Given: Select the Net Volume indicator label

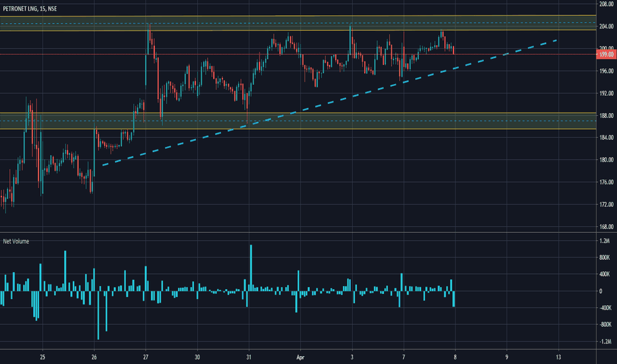Looking at the screenshot, I should click(x=16, y=241).
